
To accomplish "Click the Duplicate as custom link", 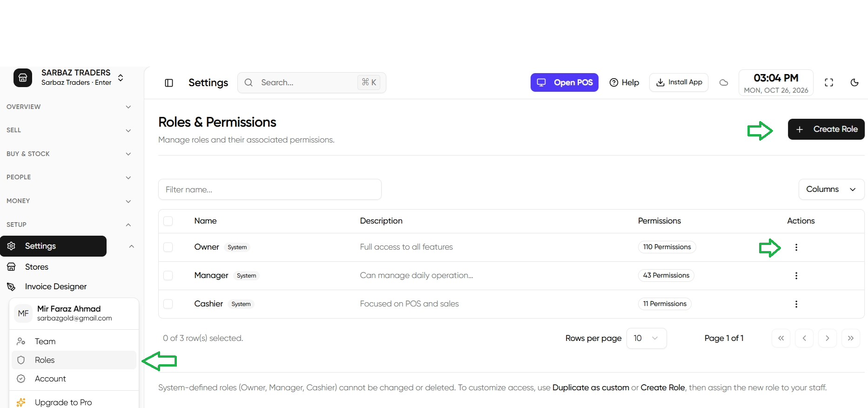I will [591, 388].
